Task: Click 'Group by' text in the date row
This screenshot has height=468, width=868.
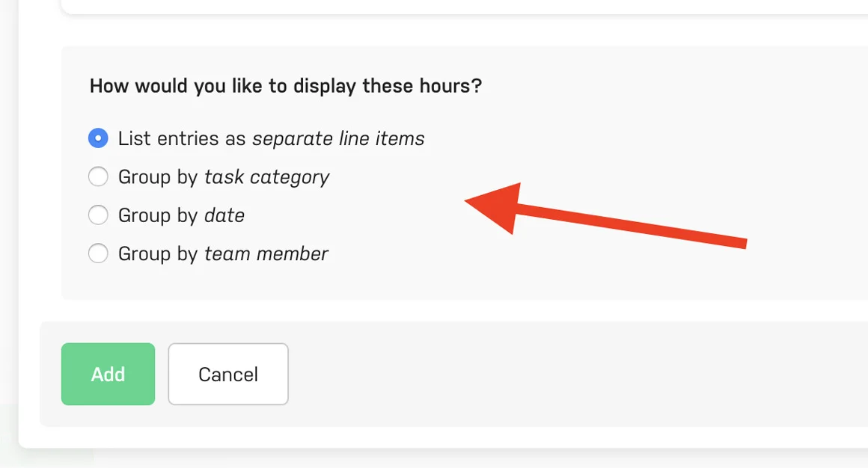Action: (x=158, y=215)
